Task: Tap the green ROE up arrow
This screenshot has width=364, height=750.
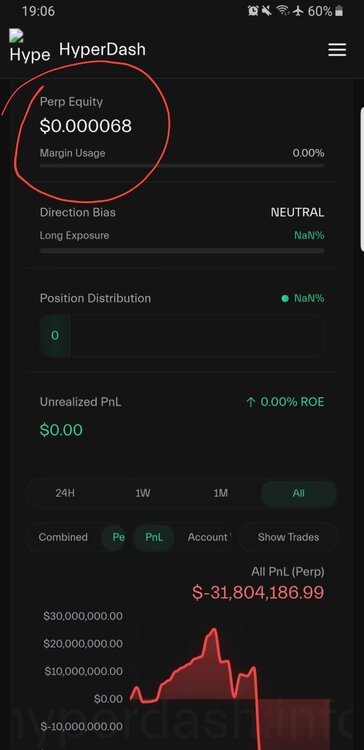Action: 250,402
